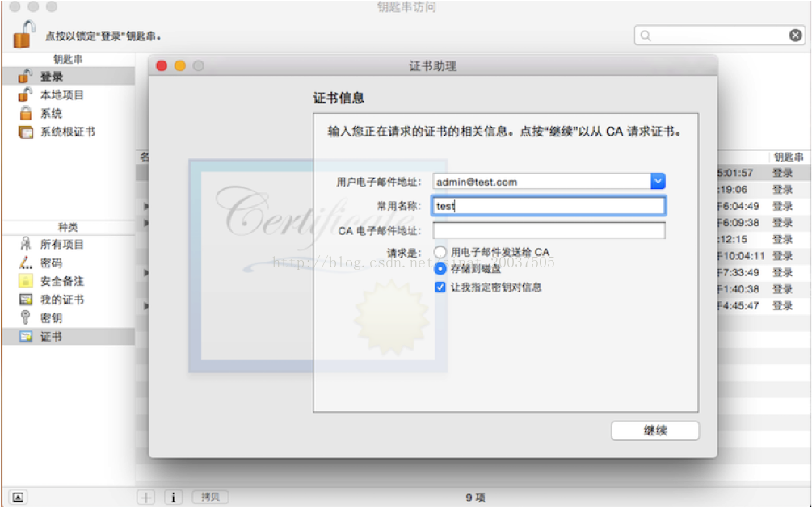Select the 系统根证书 keychain

[69, 132]
